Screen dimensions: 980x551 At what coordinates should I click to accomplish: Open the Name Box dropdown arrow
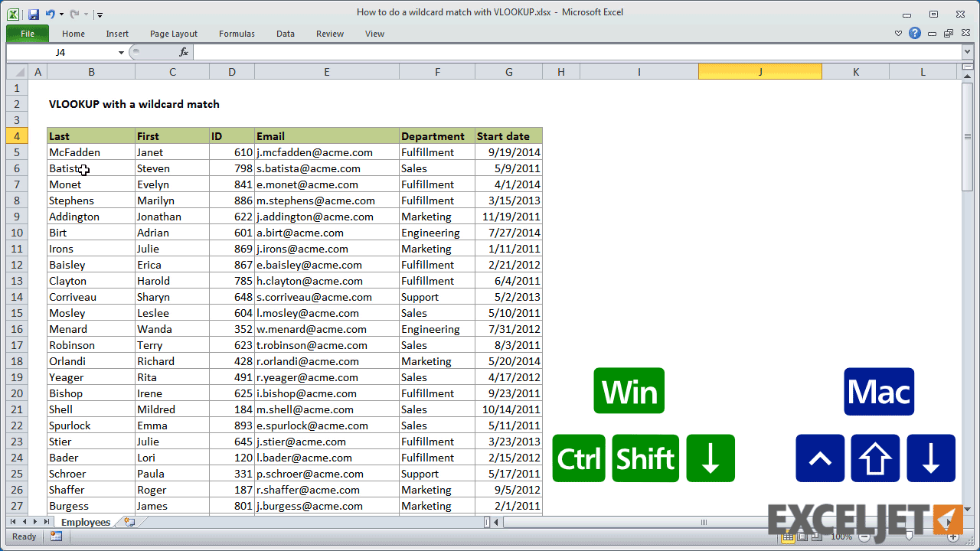121,52
